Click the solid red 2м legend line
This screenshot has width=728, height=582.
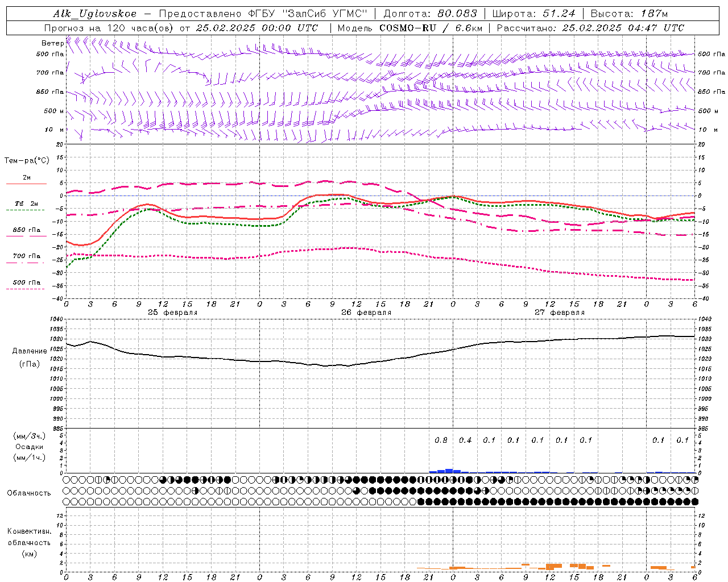coord(26,184)
